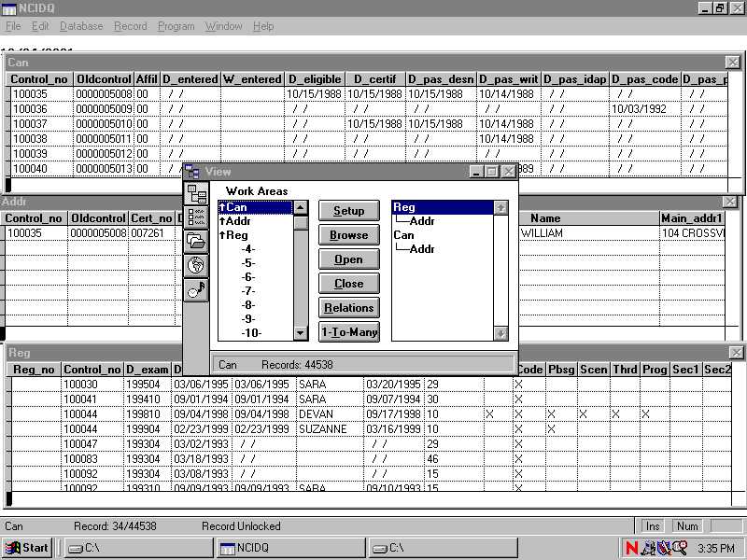The image size is (747, 560).
Task: Click the clock and music note icon
Action: click(x=196, y=289)
